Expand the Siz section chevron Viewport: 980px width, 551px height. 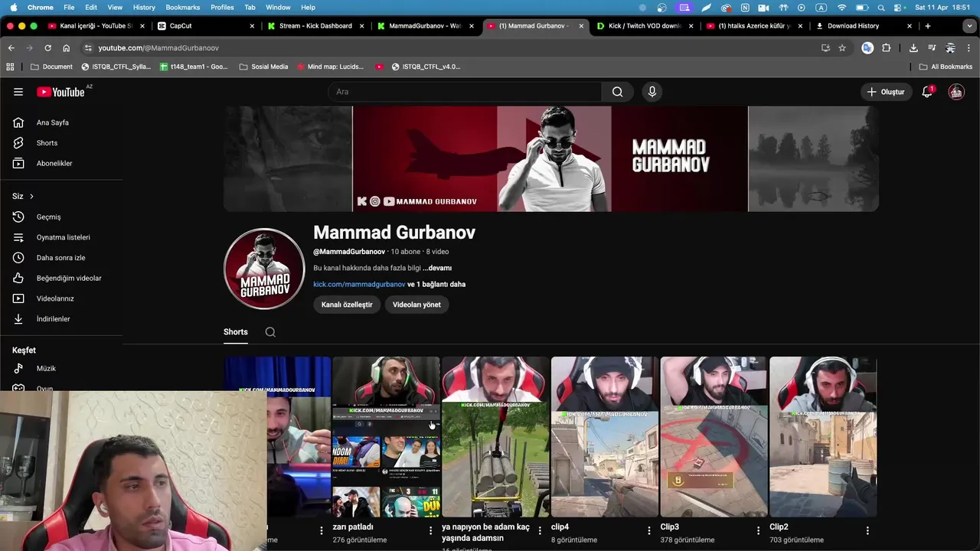point(31,197)
